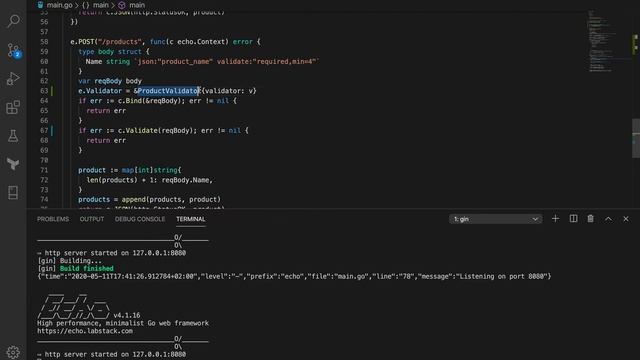The width and height of the screenshot is (640, 360).
Task: Click the main function breadcrumb with cube icon
Action: coord(131,5)
